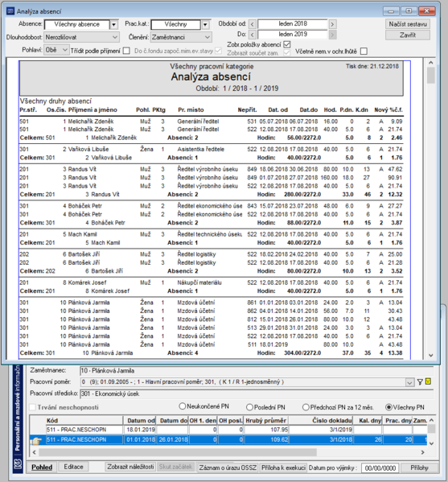Image resolution: width=448 pixels, height=482 pixels.
Task: Click the Do field showing leden 2019
Action: tap(293, 34)
